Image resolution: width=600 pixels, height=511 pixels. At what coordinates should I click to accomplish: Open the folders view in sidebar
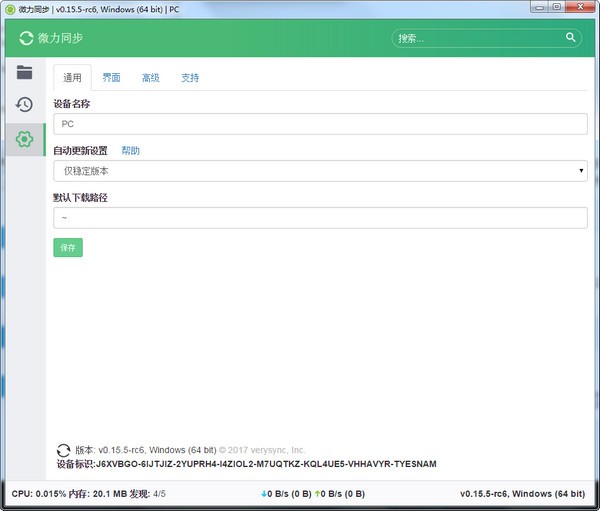pyautogui.click(x=24, y=72)
